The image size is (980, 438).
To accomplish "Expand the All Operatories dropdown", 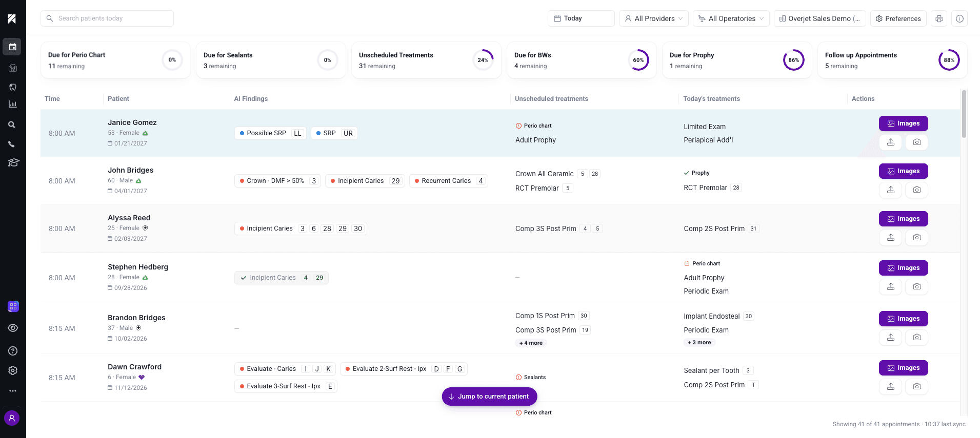I will [731, 18].
